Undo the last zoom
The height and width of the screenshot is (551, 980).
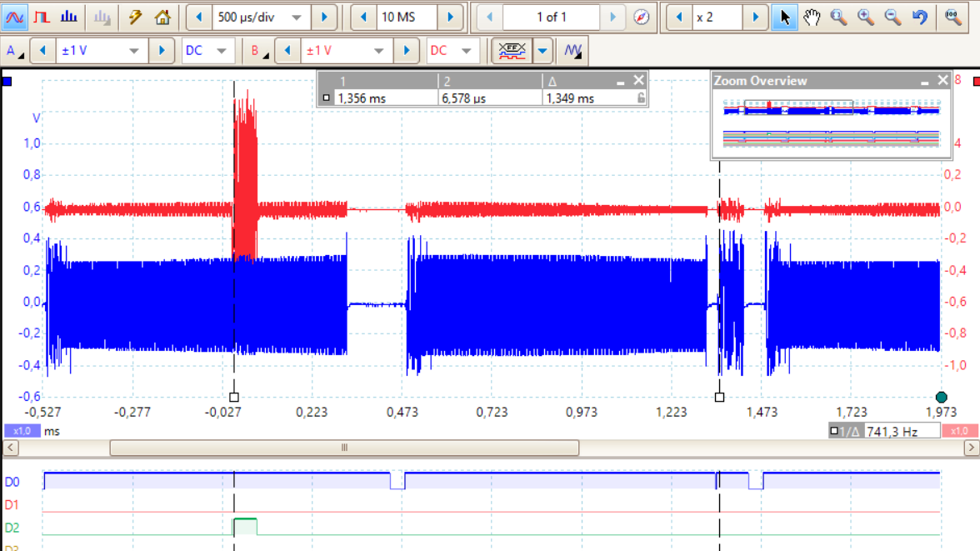point(920,17)
